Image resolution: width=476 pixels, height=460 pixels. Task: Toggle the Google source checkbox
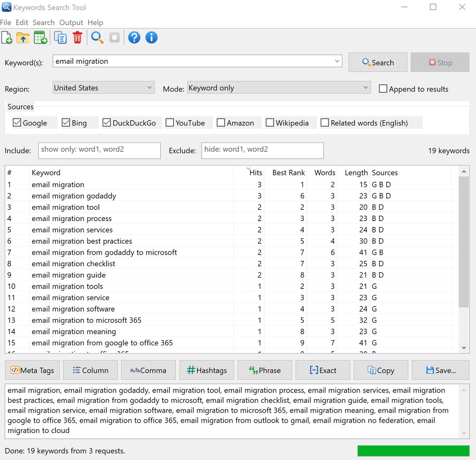(x=17, y=123)
